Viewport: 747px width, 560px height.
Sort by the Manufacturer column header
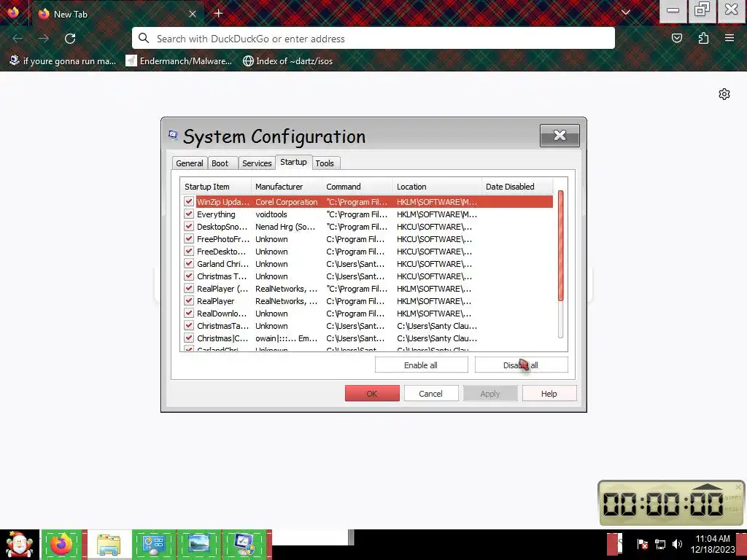(287, 187)
